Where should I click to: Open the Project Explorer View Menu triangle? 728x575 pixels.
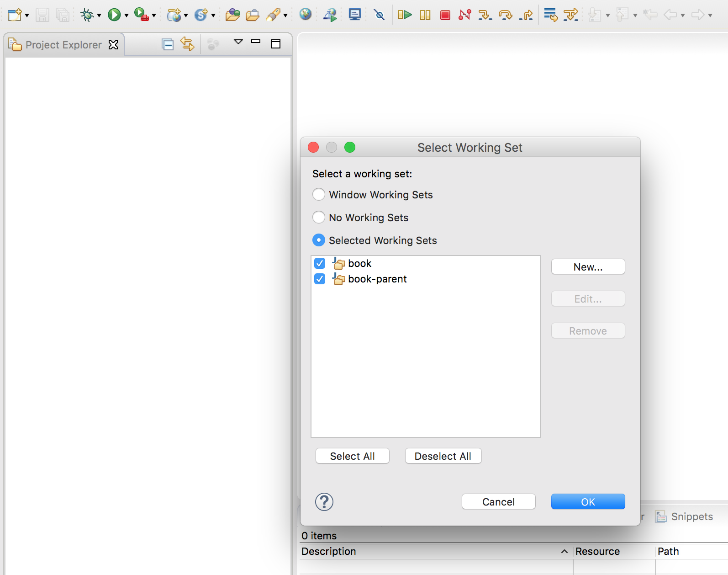(238, 42)
